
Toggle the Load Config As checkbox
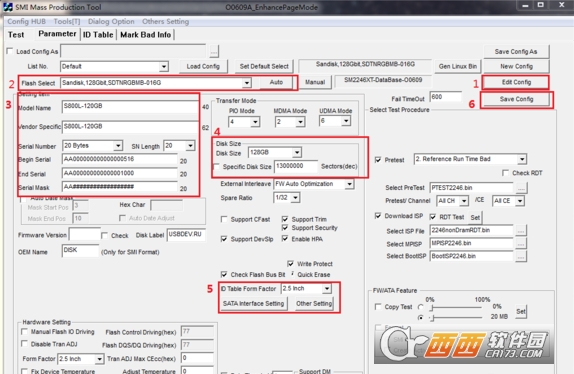(10, 51)
